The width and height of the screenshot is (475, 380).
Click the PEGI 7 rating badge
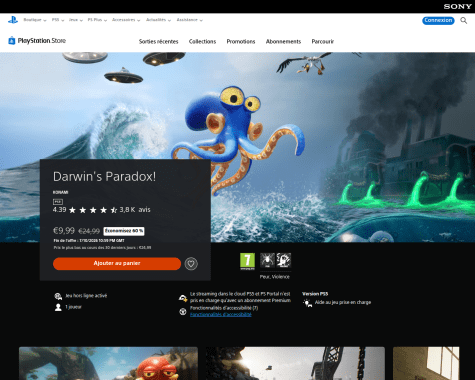click(247, 261)
